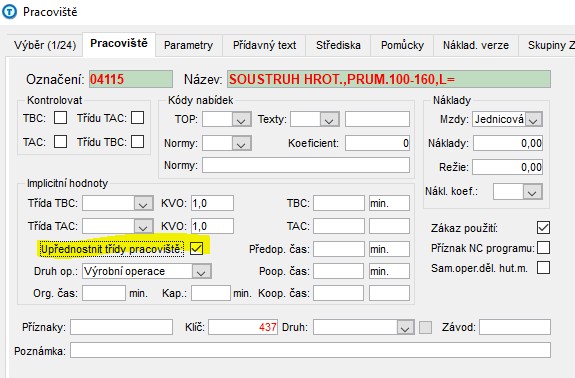Enable the Příznak NC programu checkbox
Image resolution: width=575 pixels, height=378 pixels.
pyautogui.click(x=543, y=248)
